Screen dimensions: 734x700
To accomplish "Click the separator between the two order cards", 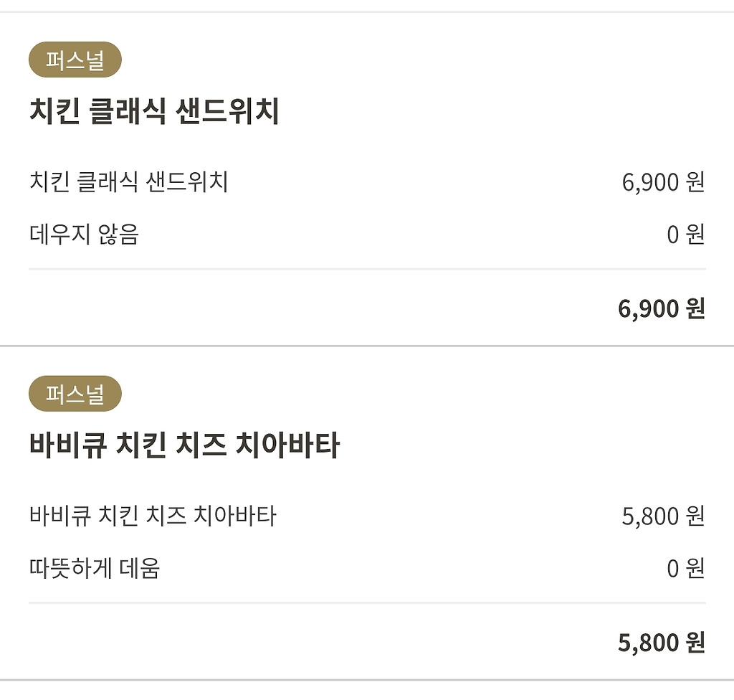I will (367, 346).
